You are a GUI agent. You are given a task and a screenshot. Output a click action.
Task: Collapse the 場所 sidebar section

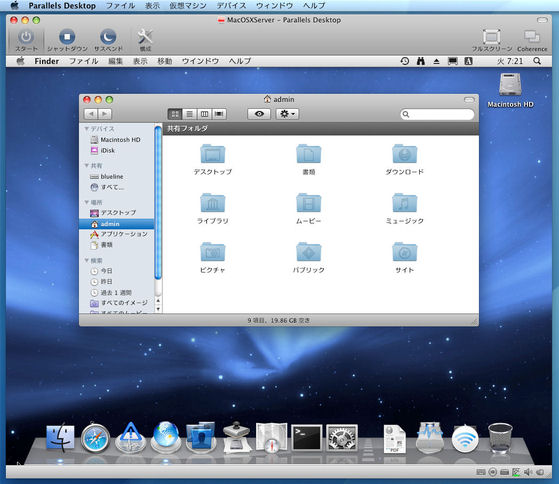pyautogui.click(x=86, y=202)
